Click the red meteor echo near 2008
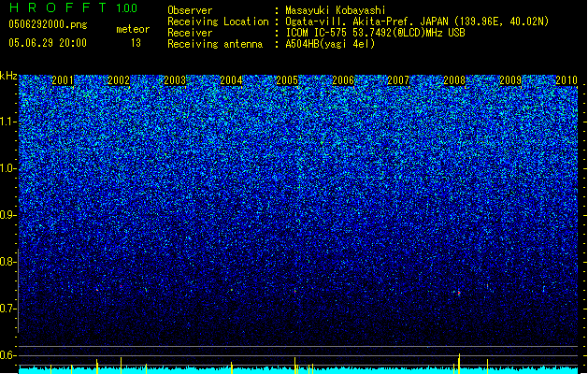This screenshot has width=588, height=374. point(459,293)
